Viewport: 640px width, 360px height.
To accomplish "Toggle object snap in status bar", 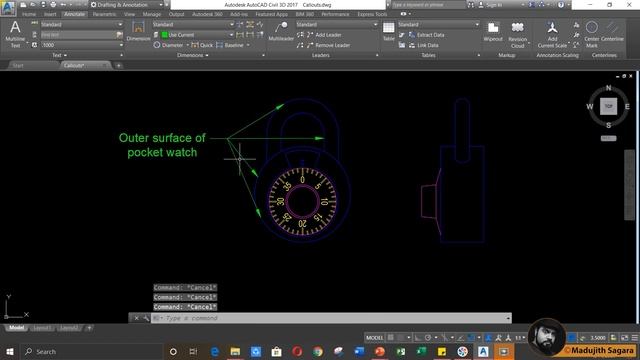I will 471,338.
